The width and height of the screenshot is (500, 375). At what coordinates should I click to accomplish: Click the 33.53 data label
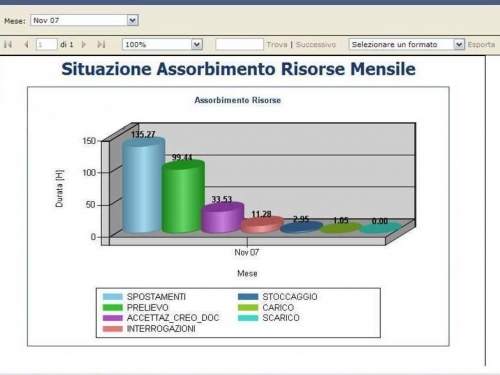222,199
